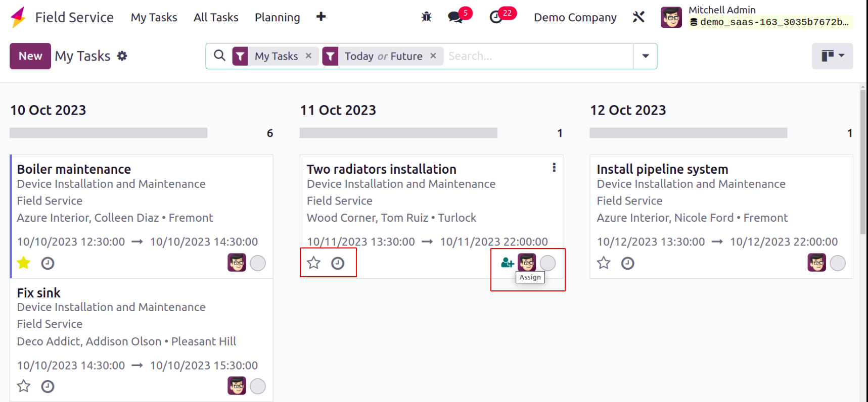Star the Fix sink task
This screenshot has width=868, height=402.
[x=24, y=386]
